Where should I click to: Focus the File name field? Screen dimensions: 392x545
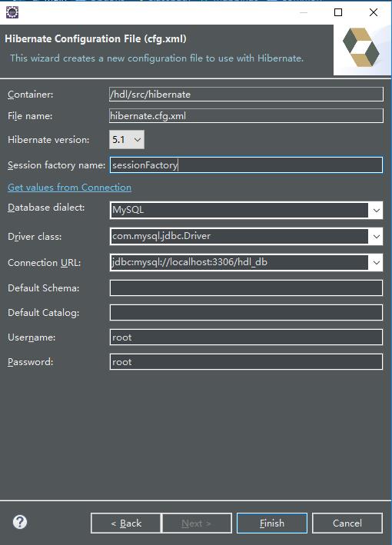click(246, 116)
